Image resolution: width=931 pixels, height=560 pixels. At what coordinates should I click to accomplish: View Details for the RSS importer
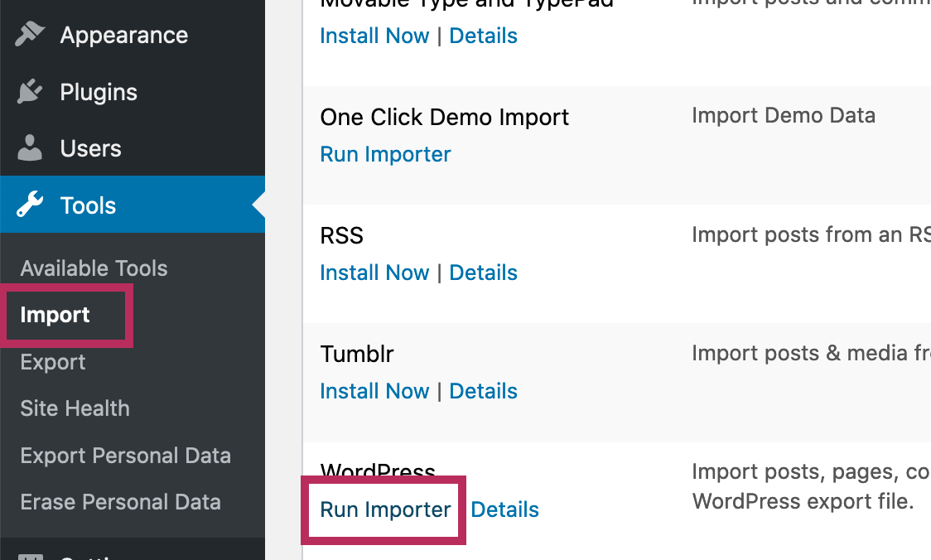[483, 273]
